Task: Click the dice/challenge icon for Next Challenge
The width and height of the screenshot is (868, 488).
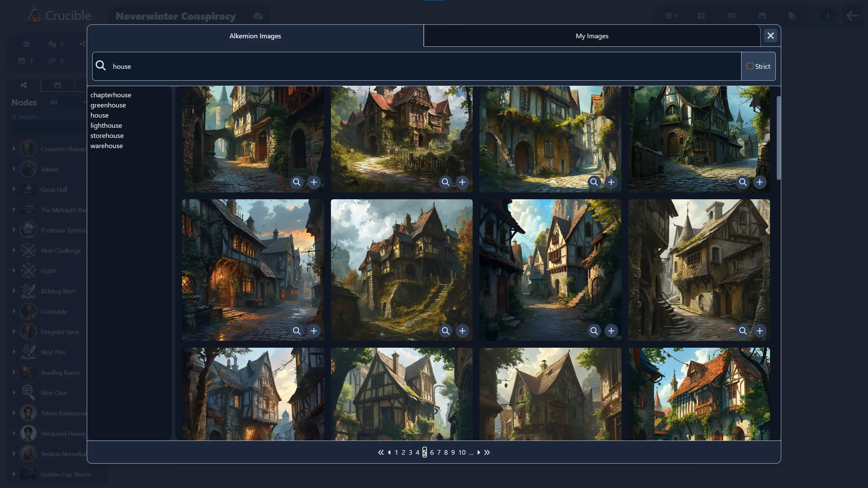Action: pos(27,250)
